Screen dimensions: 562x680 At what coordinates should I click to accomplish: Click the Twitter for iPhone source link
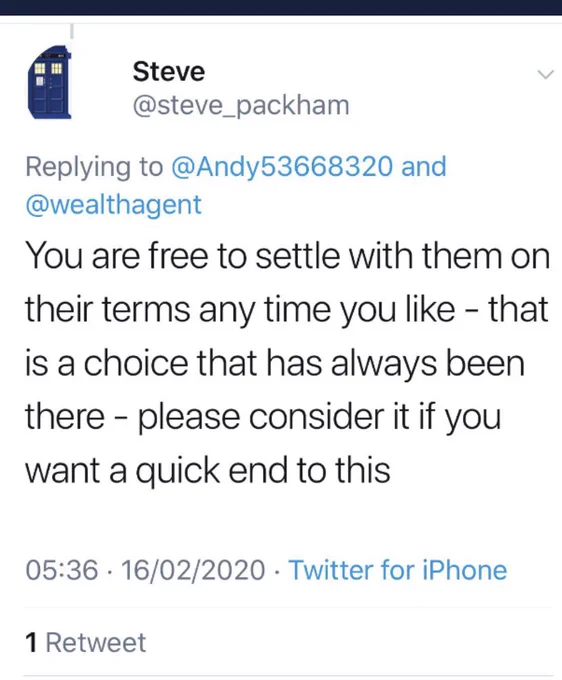(x=398, y=570)
